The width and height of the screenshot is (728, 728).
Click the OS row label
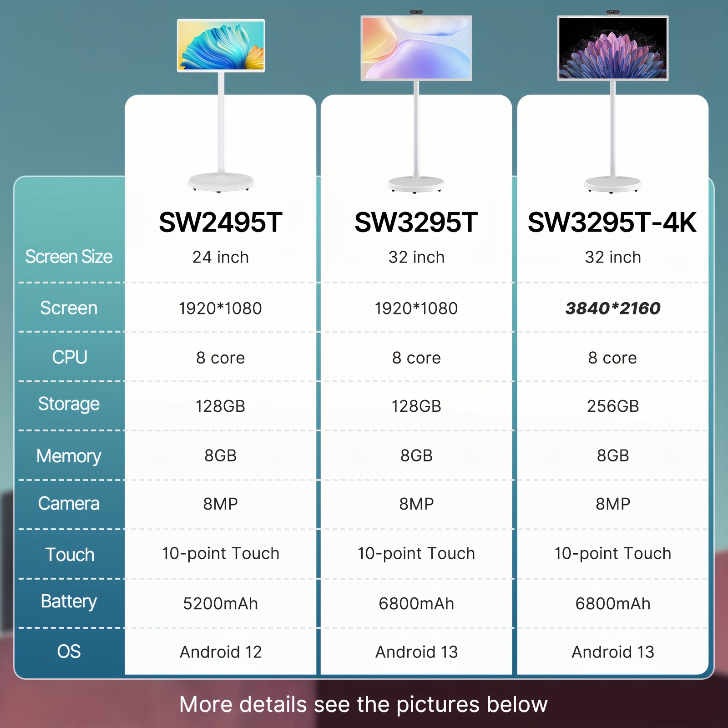point(69,652)
